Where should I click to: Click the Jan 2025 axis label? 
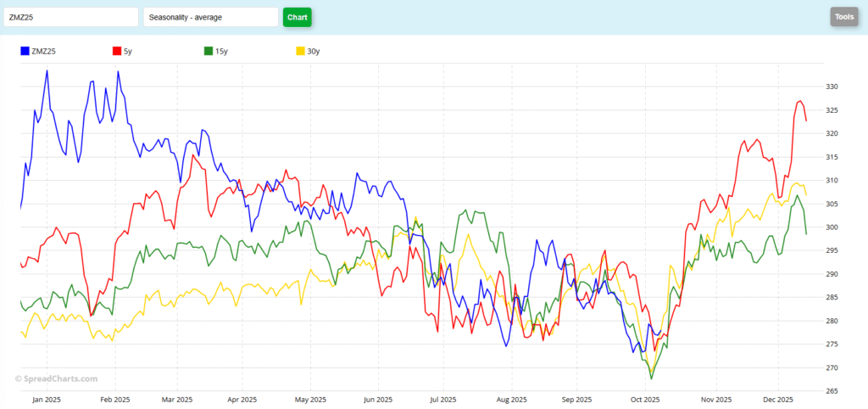click(x=47, y=400)
